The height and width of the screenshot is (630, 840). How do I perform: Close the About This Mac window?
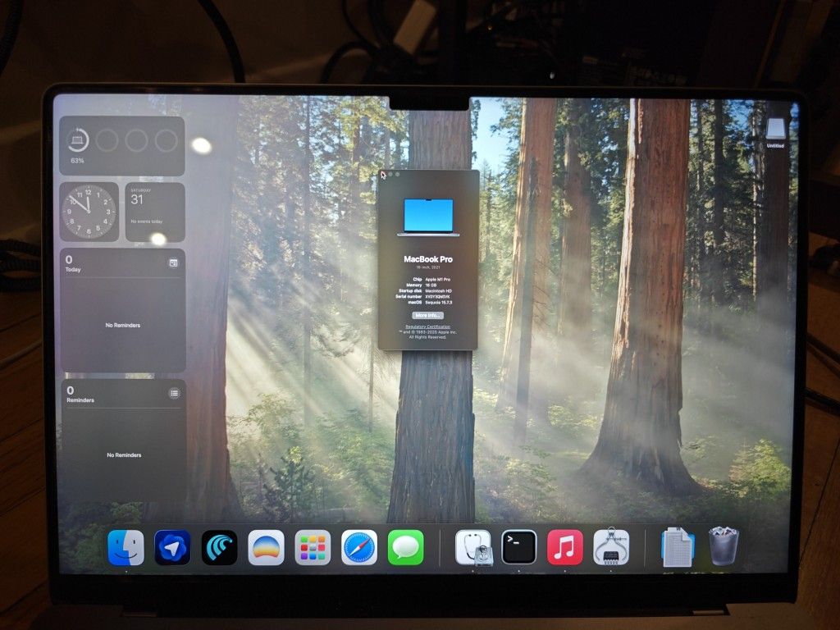pos(384,174)
